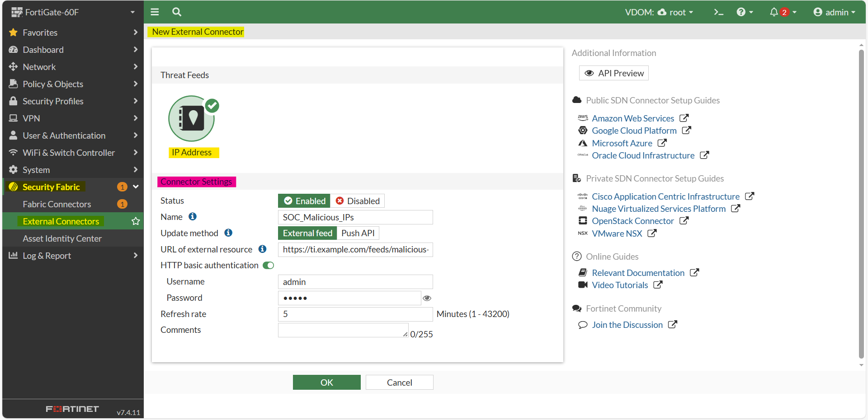Image resolution: width=868 pixels, height=420 pixels.
Task: Open WiFi & Switch Controller menu
Action: point(73,153)
